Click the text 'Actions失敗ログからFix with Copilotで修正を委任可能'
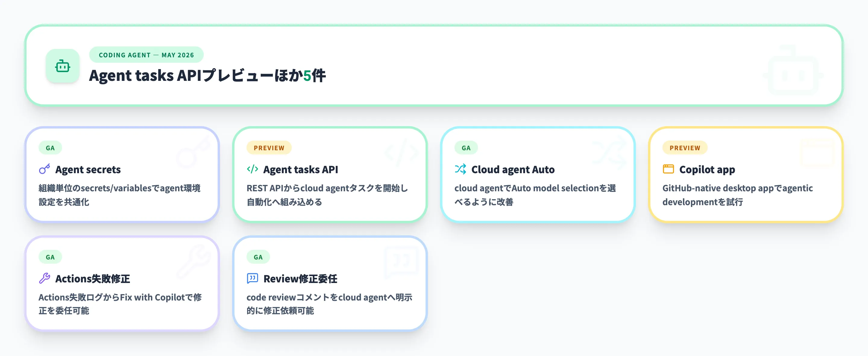 [x=120, y=304]
